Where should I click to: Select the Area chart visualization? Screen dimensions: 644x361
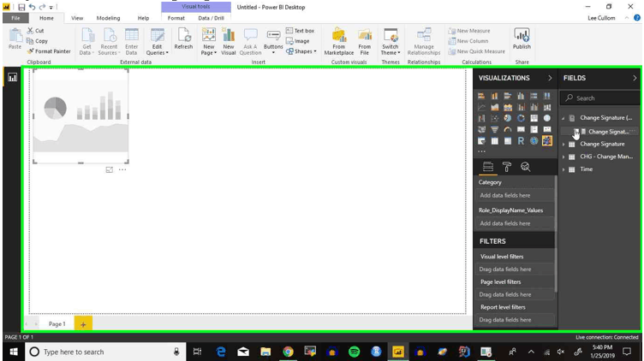pyautogui.click(x=494, y=107)
